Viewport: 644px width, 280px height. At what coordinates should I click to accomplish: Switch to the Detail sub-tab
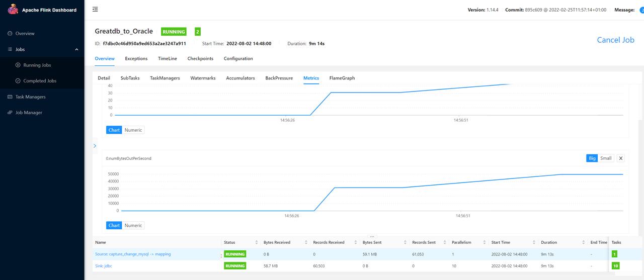(x=104, y=78)
